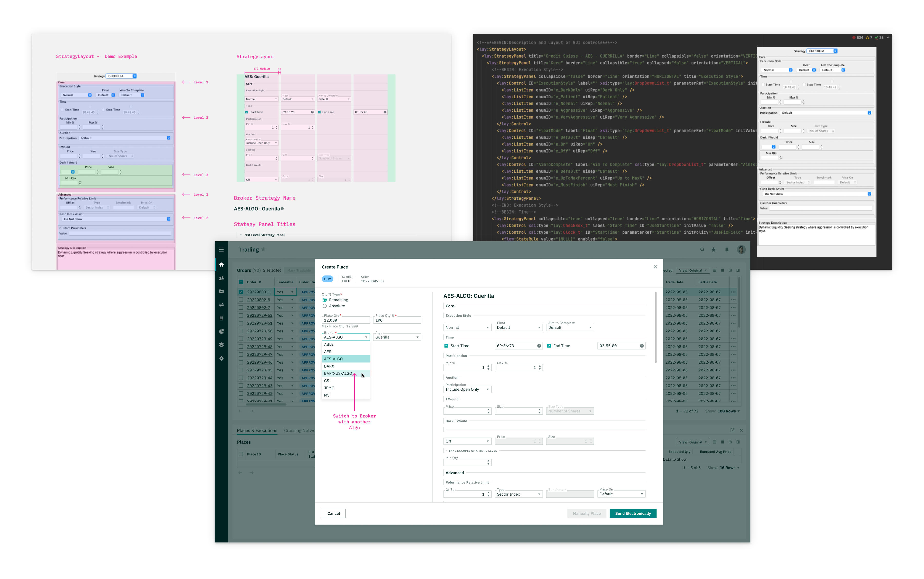
Task: Click the settings gear in sidebar
Action: coord(221,359)
